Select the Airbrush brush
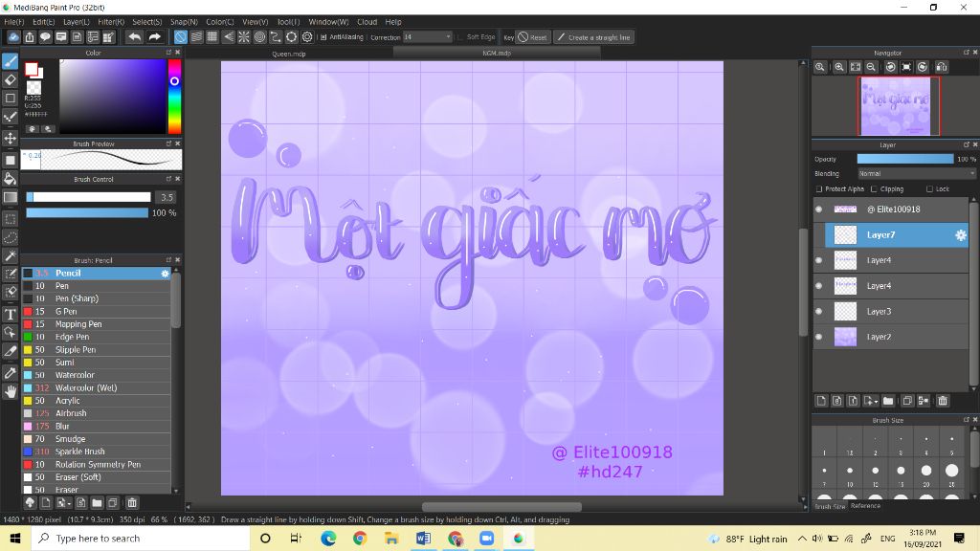980x551 pixels. 97,413
